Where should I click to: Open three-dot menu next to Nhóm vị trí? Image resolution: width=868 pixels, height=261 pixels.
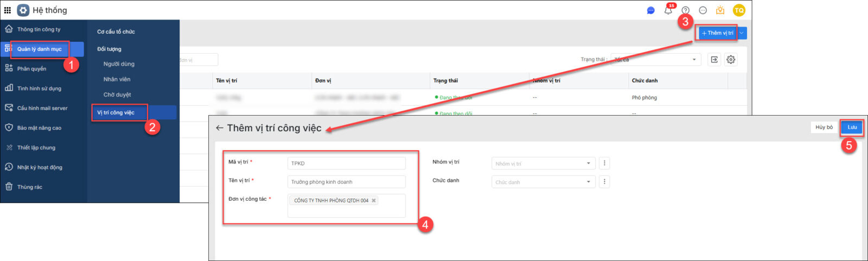click(604, 163)
